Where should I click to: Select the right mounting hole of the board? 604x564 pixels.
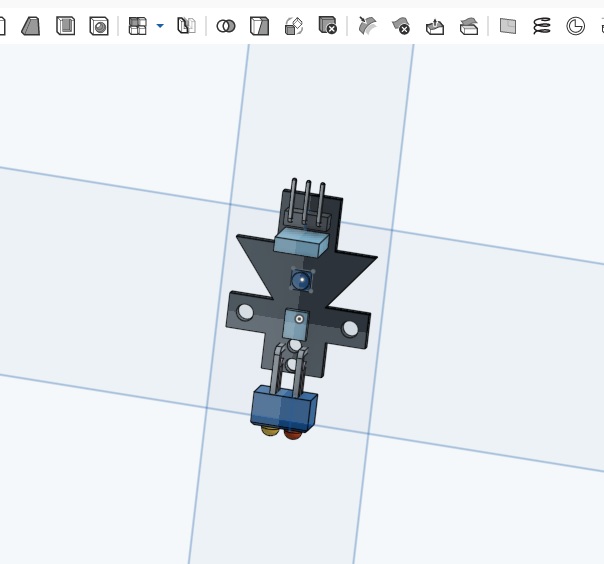[350, 328]
